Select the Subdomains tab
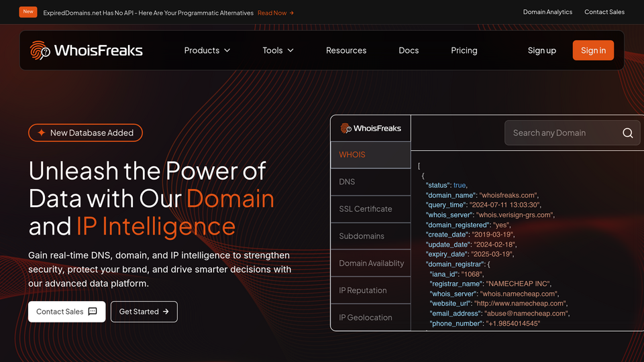This screenshot has height=362, width=644. point(370,236)
